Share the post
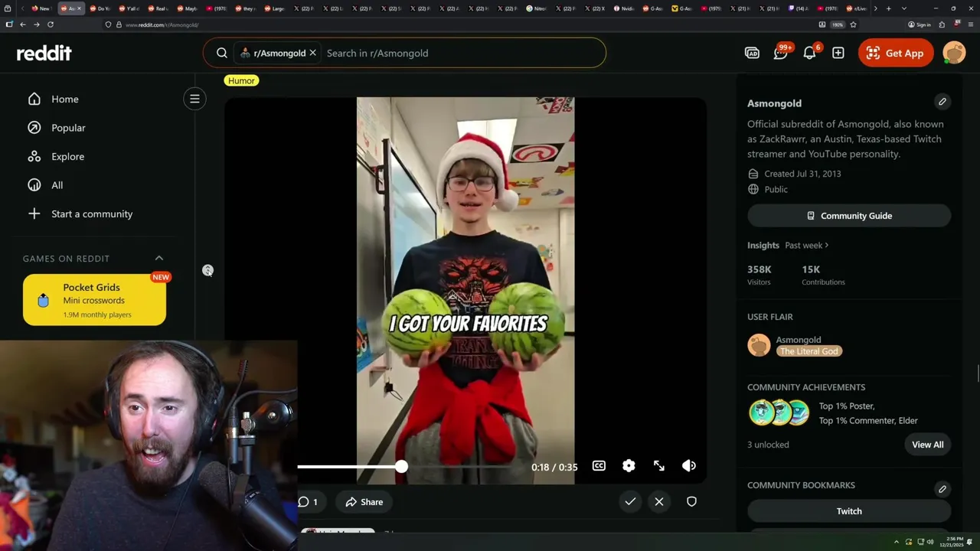 364,502
